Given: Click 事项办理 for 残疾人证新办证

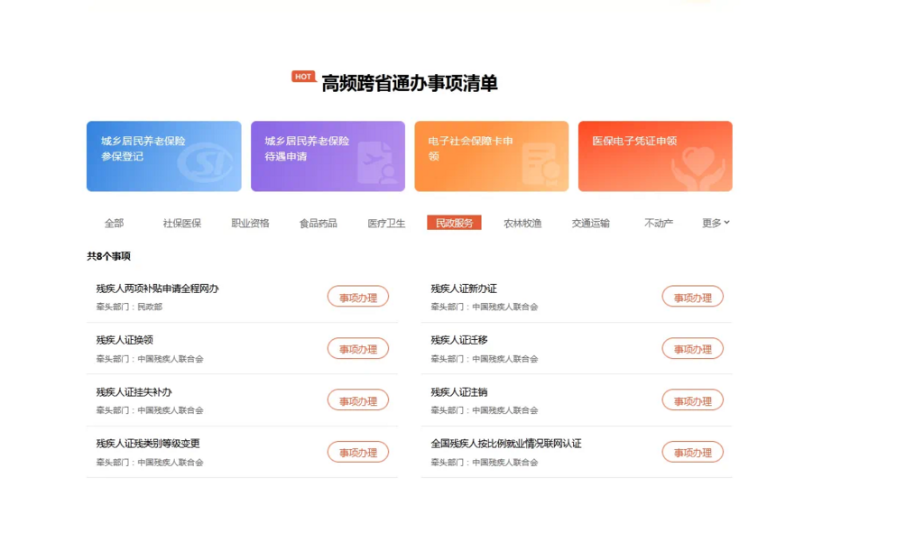Looking at the screenshot, I should click(x=692, y=297).
